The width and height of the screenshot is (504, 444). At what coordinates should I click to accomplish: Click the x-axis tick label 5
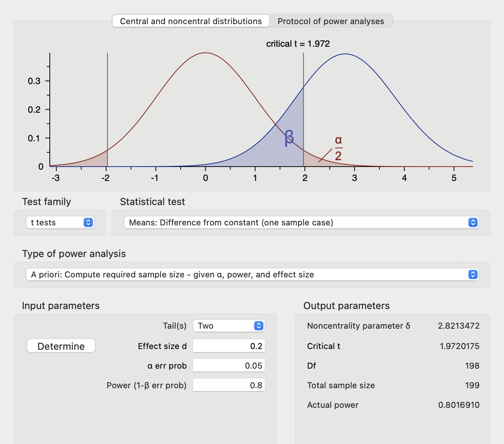pyautogui.click(x=454, y=178)
